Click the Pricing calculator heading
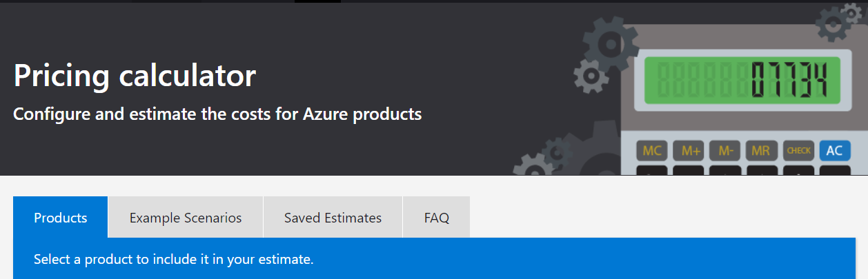The height and width of the screenshot is (279, 868). [135, 75]
